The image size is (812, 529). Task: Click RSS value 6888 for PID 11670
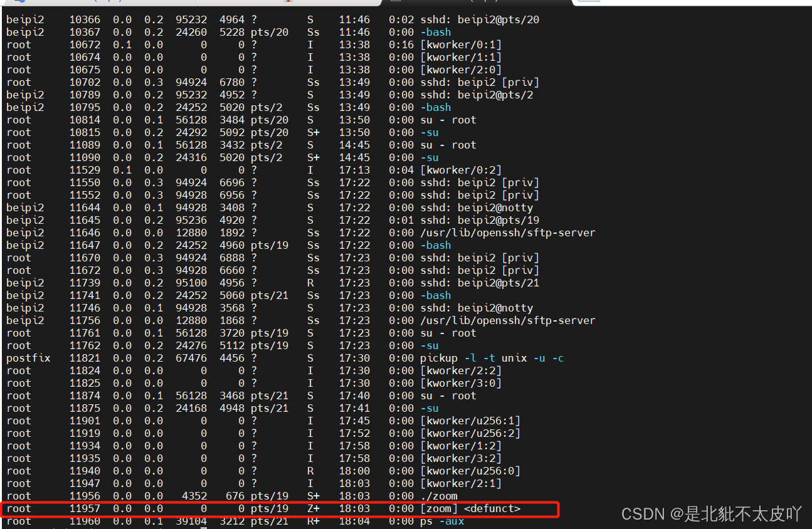coord(232,258)
